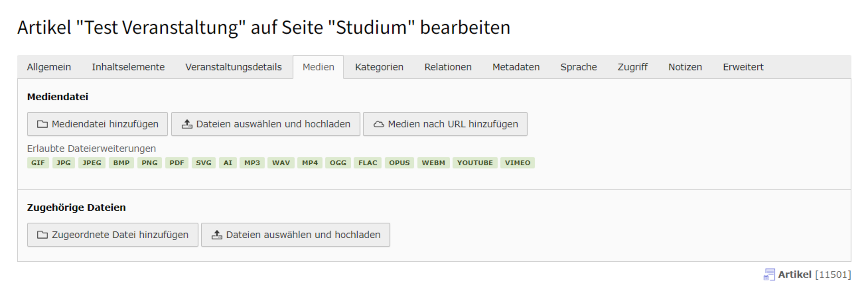This screenshot has width=868, height=305.
Task: Click the OPUS extension badge
Action: [399, 163]
